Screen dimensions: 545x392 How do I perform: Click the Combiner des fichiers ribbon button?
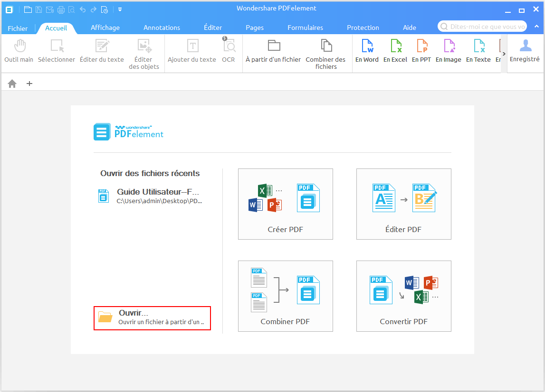tap(325, 54)
